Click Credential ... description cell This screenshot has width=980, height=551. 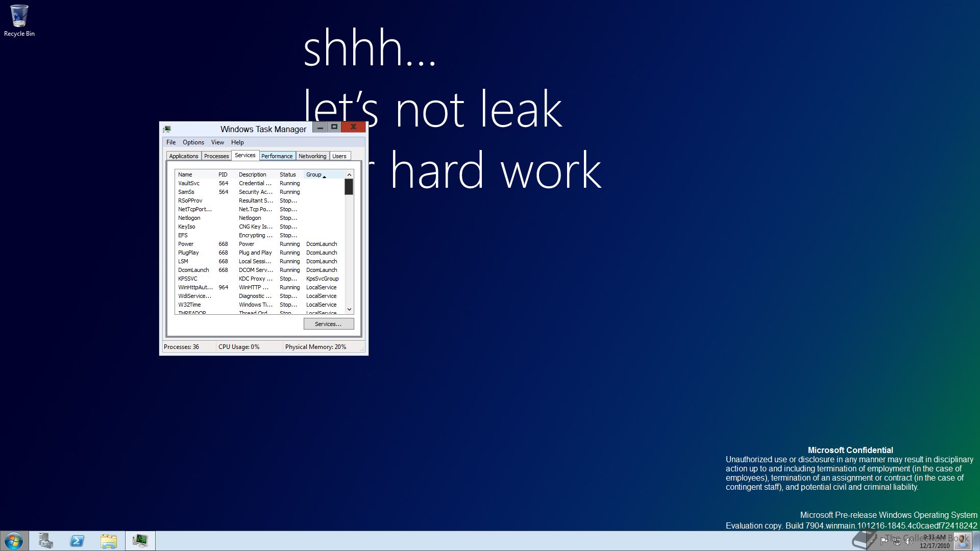coord(255,183)
